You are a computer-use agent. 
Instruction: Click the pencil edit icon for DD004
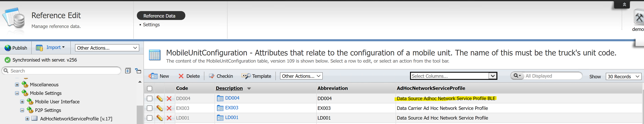pos(159,98)
